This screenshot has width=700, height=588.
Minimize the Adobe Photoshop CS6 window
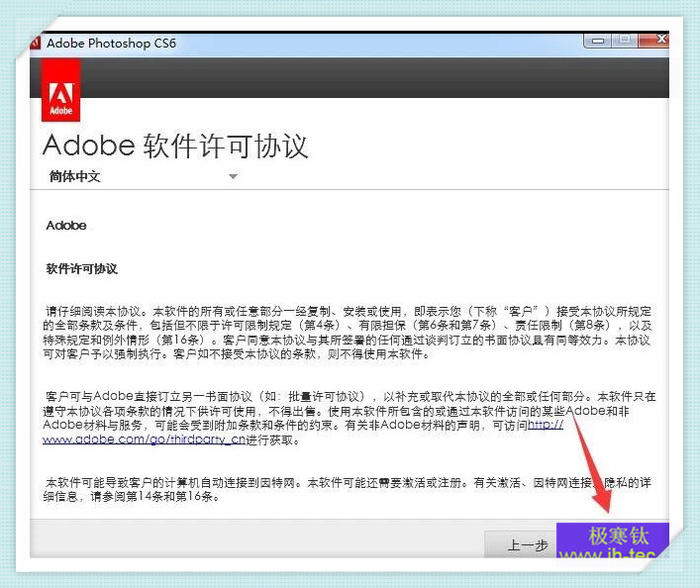pos(597,41)
